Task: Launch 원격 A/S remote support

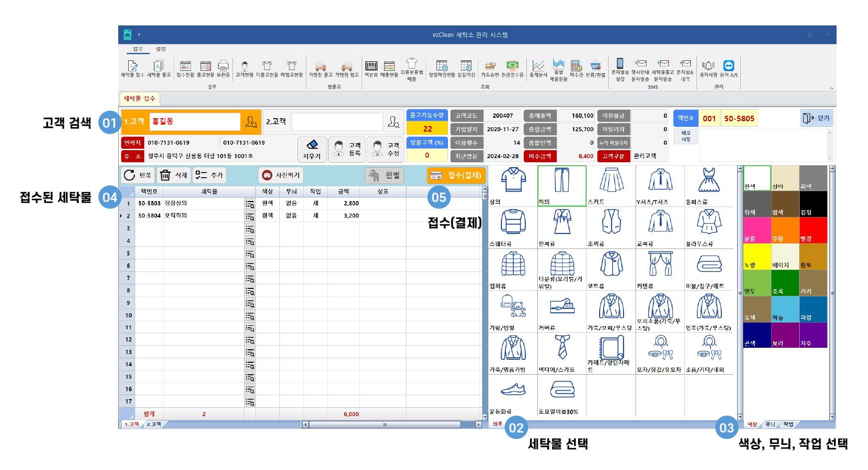Action: click(x=729, y=69)
